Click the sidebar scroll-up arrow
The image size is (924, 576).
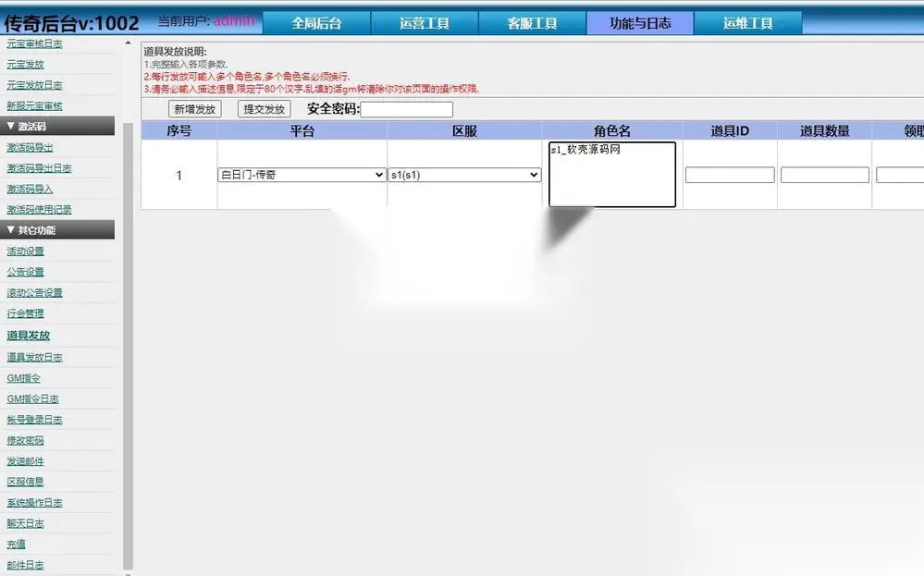(128, 43)
